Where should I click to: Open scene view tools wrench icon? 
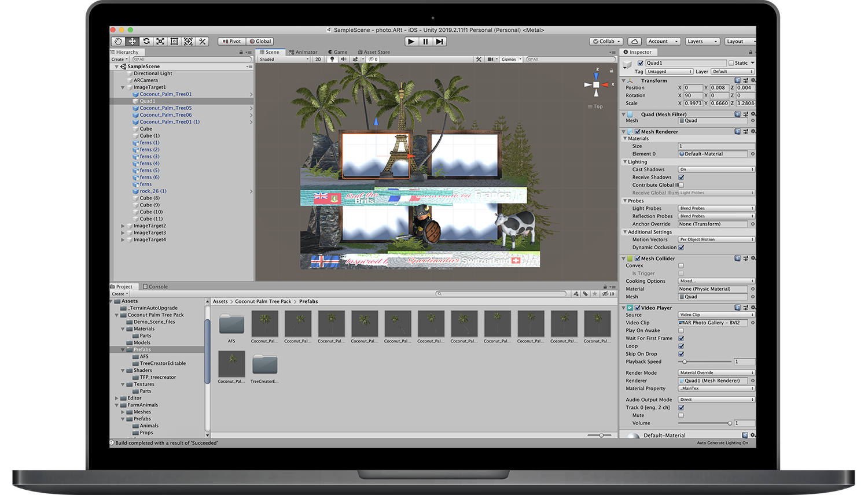click(x=479, y=59)
